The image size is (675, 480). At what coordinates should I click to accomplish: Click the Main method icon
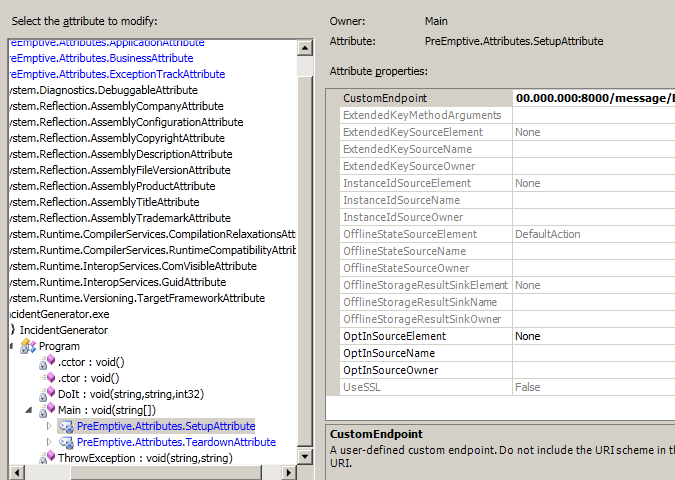pos(47,410)
